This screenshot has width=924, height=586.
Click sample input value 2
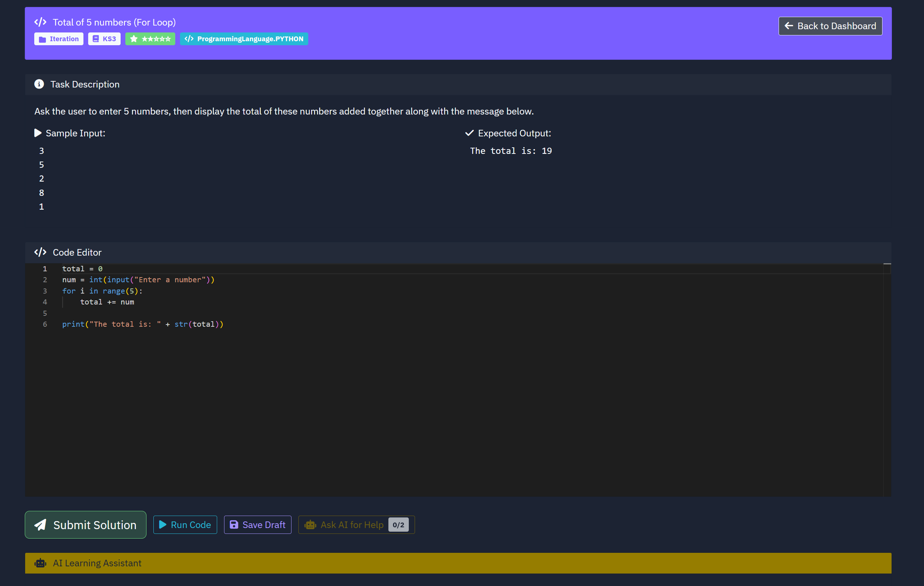pos(42,179)
